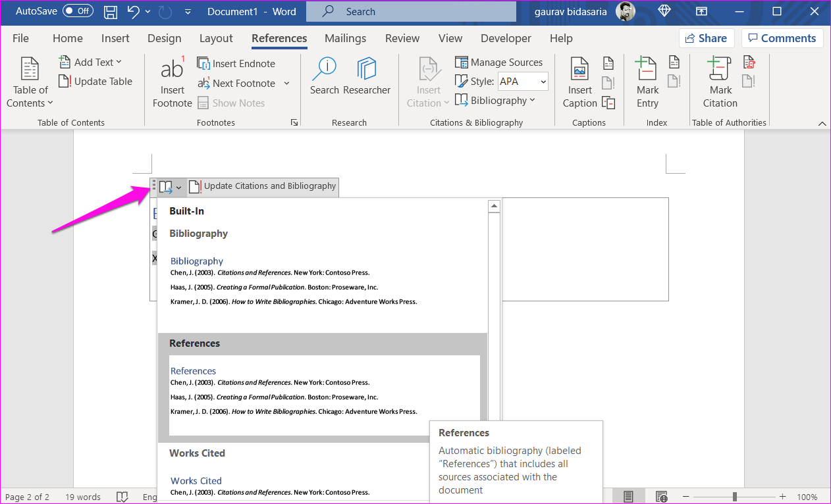
Task: Click the zoom slider handle
Action: pos(735,497)
